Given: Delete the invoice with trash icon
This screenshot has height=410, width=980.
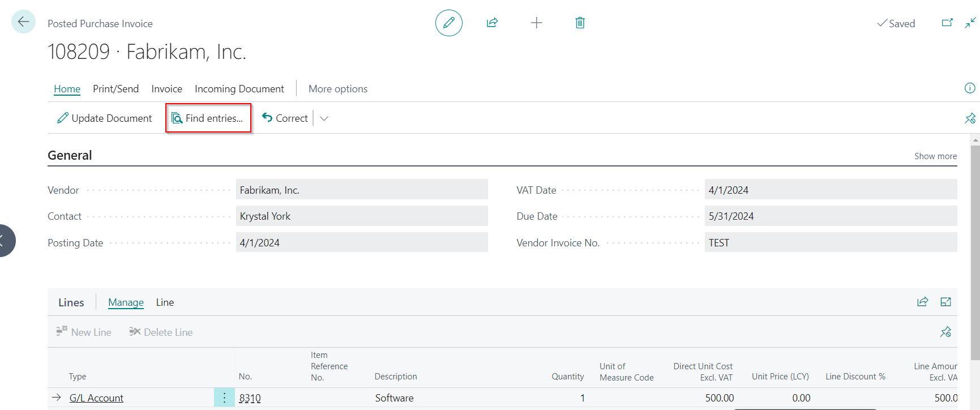Looking at the screenshot, I should [580, 23].
